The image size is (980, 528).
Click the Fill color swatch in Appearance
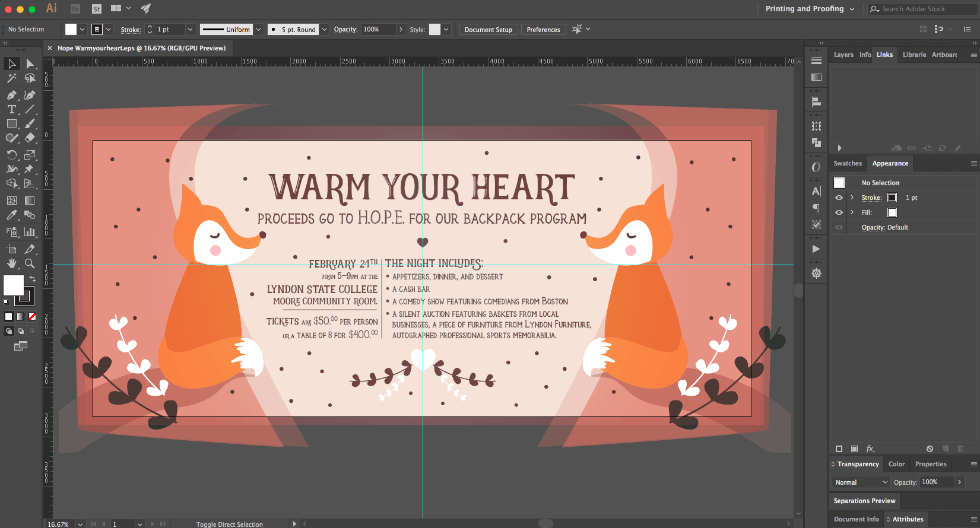coord(892,212)
